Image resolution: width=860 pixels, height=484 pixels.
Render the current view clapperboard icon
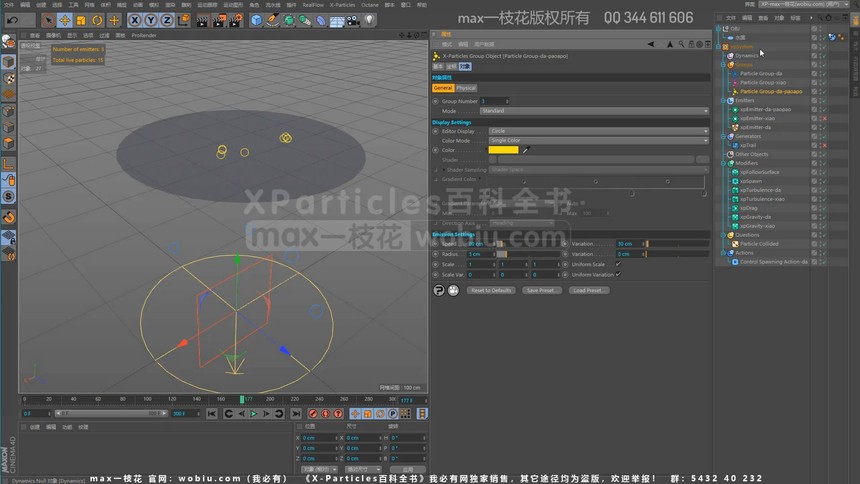(202, 20)
